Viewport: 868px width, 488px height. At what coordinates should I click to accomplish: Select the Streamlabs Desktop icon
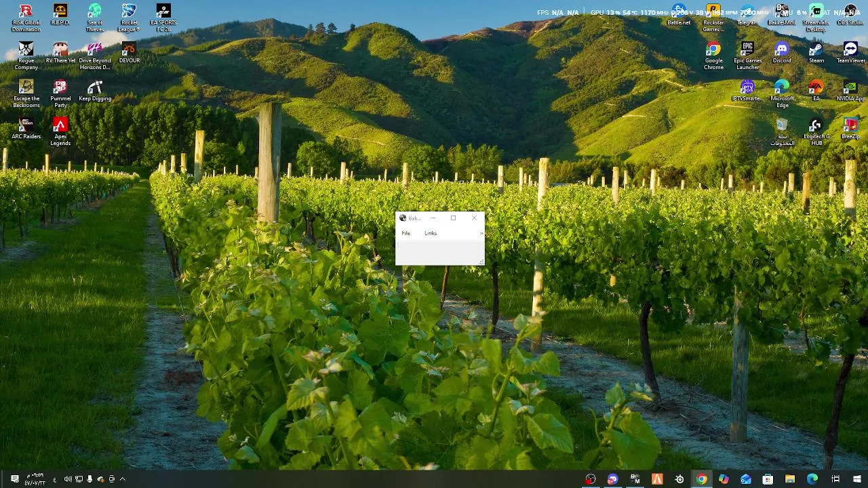(816, 18)
